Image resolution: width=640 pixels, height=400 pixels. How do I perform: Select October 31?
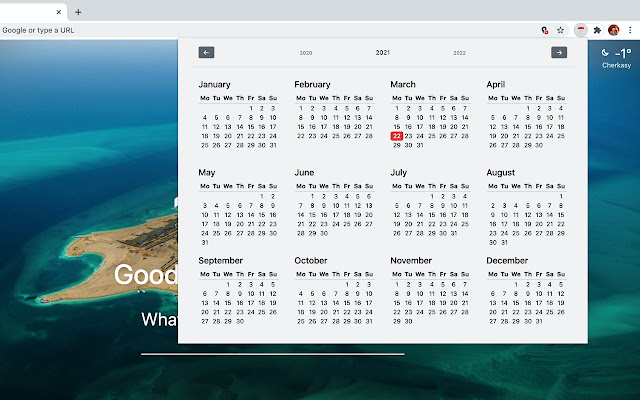[369, 322]
